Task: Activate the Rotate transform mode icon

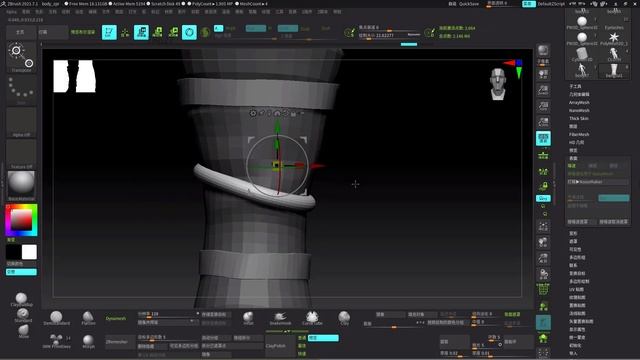Action: [x=173, y=32]
